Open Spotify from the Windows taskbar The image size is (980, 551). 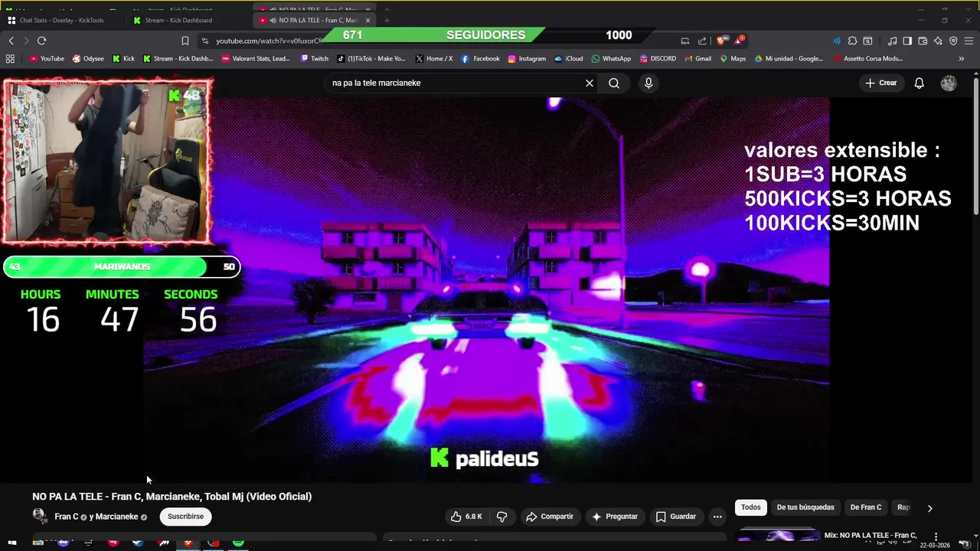238,543
